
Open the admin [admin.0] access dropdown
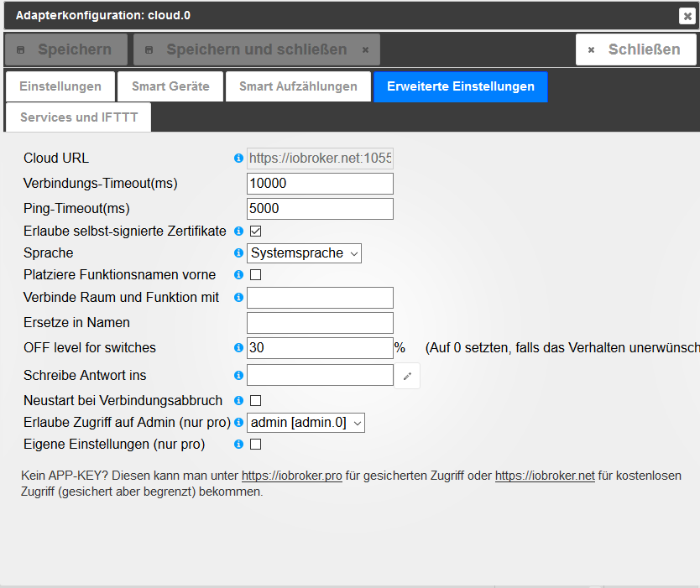(306, 423)
